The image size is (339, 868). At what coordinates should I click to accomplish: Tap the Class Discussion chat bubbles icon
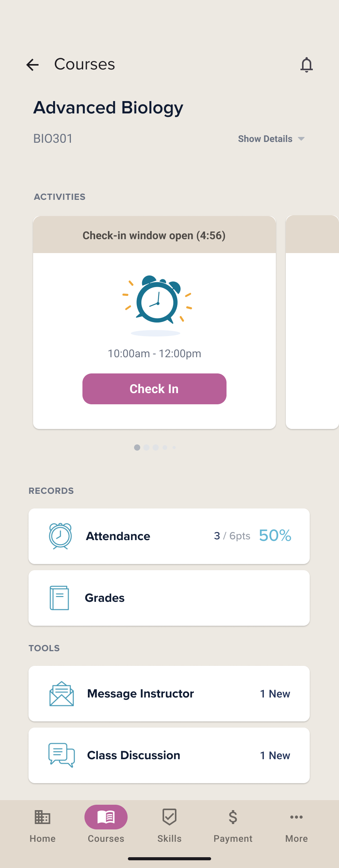point(62,755)
